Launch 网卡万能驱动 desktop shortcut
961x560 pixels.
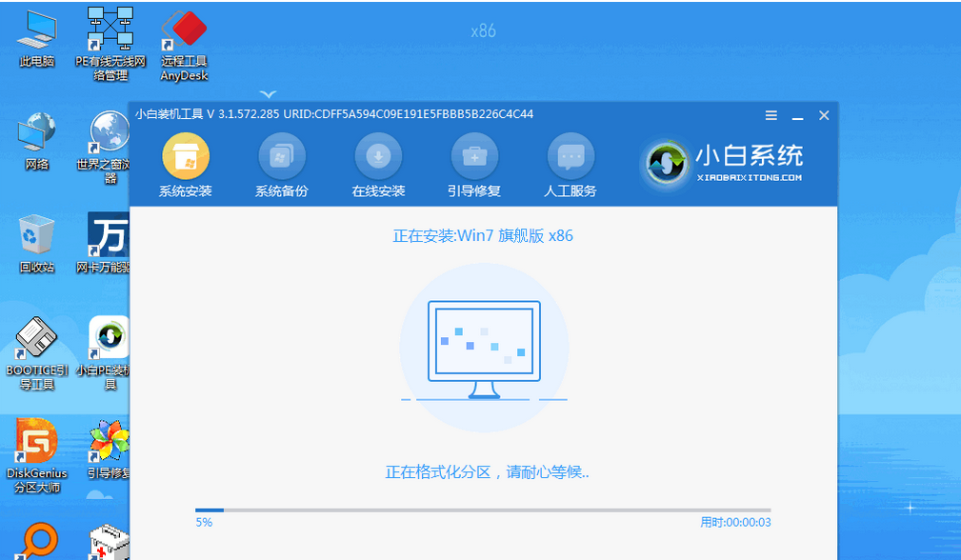click(x=110, y=242)
